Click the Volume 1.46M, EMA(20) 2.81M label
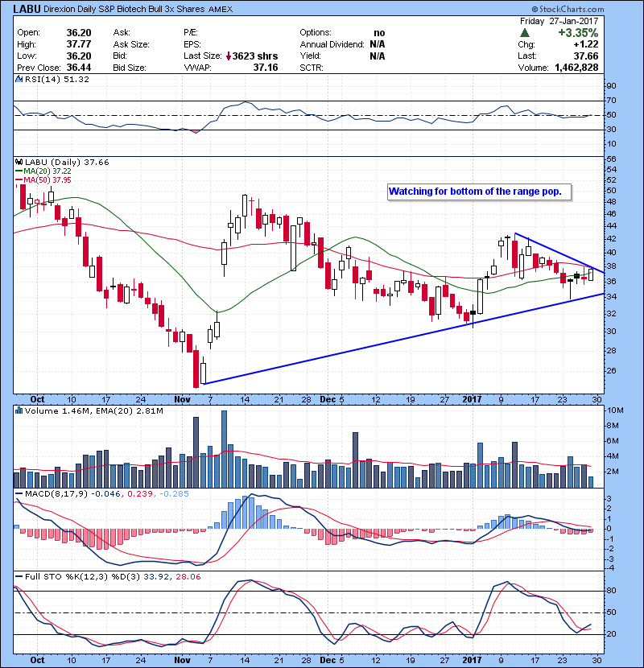This screenshot has width=644, height=668. tap(93, 411)
